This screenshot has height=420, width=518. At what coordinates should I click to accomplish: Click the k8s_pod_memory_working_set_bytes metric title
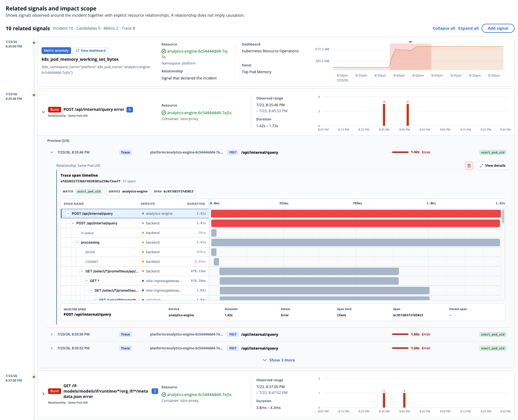[80, 59]
